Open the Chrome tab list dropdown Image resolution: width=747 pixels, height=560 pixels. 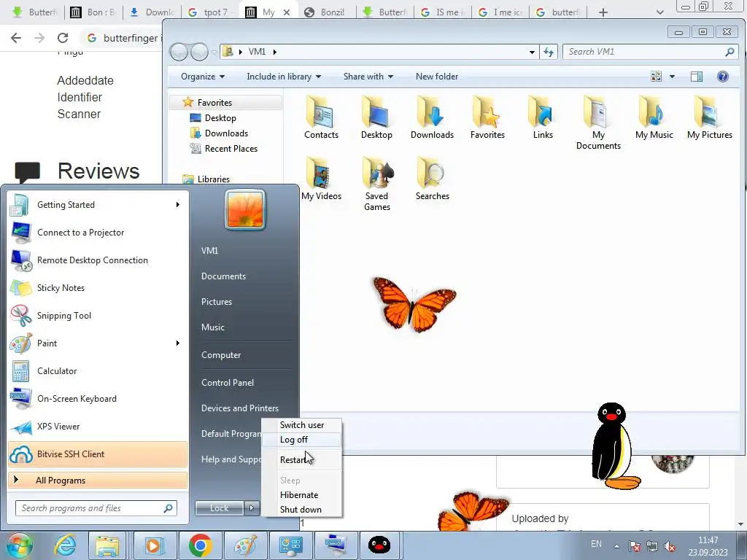point(659,12)
